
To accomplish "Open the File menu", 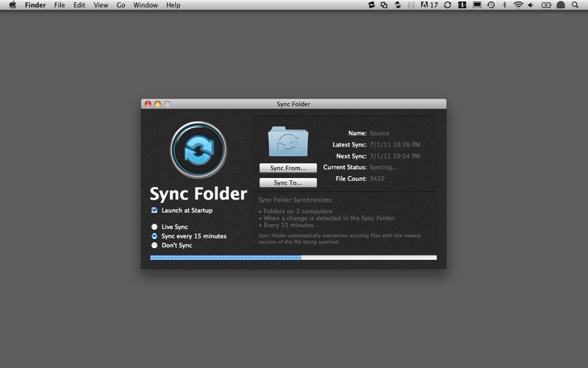I will [x=60, y=5].
